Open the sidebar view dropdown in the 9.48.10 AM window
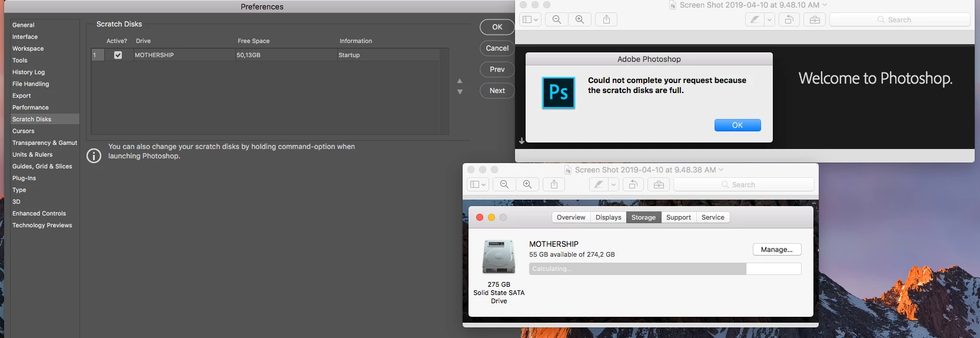 536,19
